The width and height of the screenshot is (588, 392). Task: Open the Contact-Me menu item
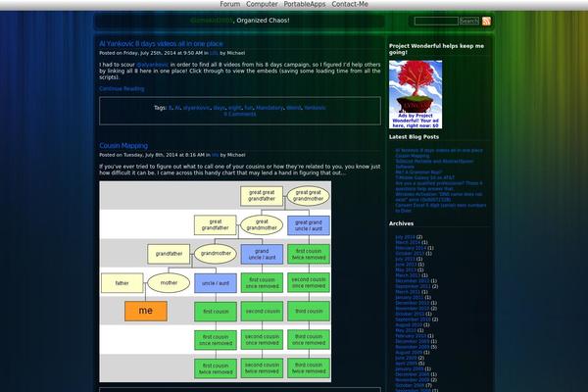350,4
